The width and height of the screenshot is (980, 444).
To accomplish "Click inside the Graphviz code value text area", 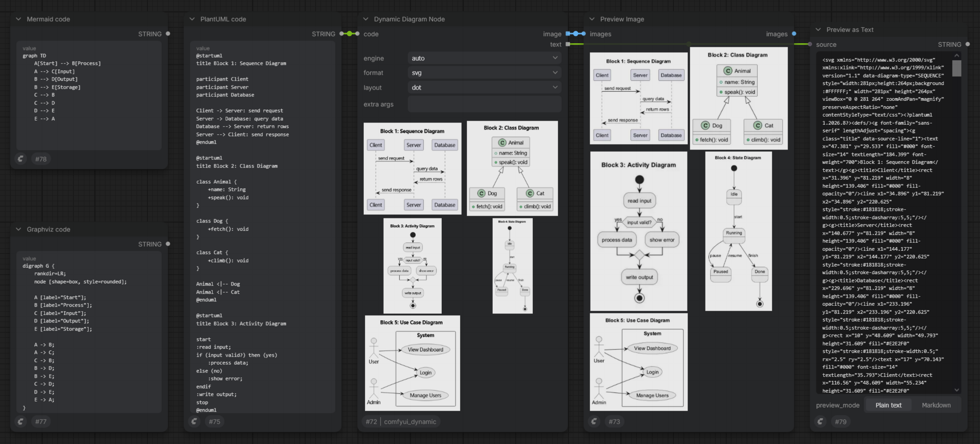I will tap(89, 332).
